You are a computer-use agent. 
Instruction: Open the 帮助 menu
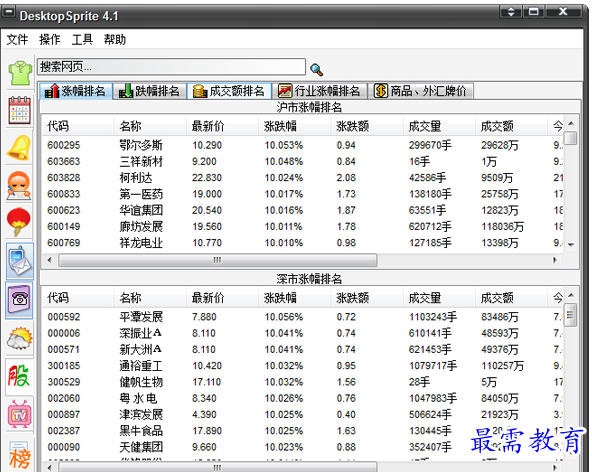(x=115, y=39)
